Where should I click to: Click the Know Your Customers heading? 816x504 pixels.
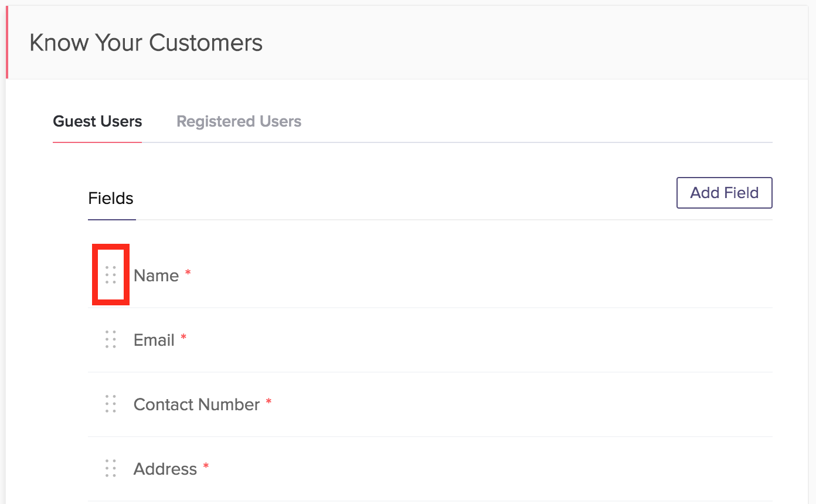(146, 43)
